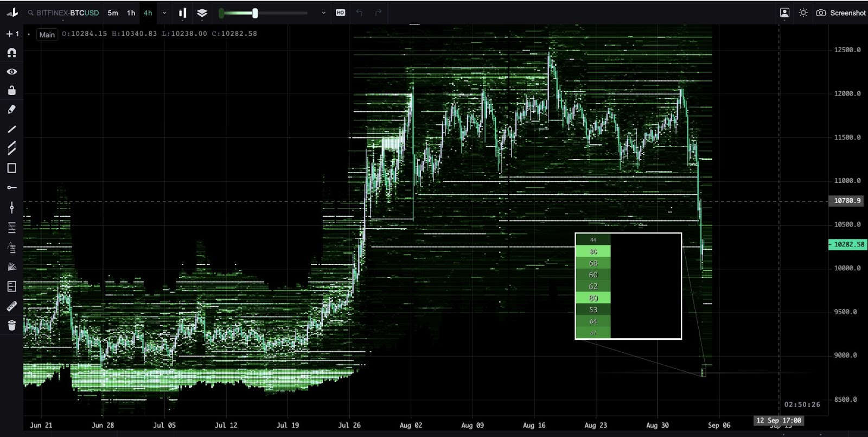Pick the parallel channel drawing tool
The image size is (868, 437).
tap(11, 148)
